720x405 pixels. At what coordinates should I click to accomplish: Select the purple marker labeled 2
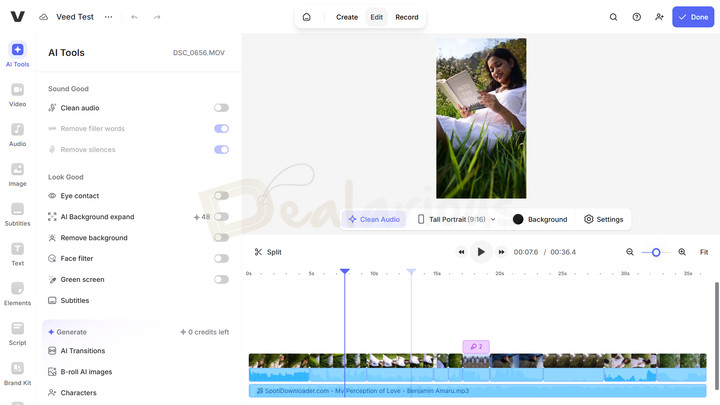pos(476,347)
